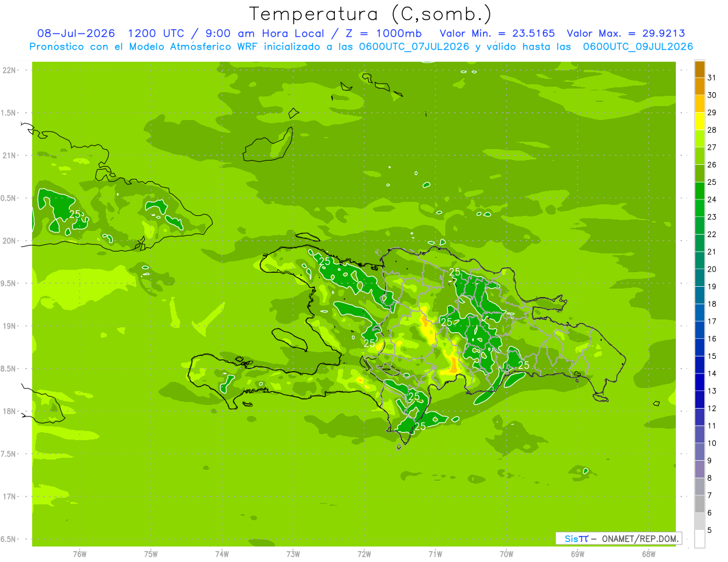Click the '19N' latitude label
This screenshot has width=728, height=562.
click(10, 326)
